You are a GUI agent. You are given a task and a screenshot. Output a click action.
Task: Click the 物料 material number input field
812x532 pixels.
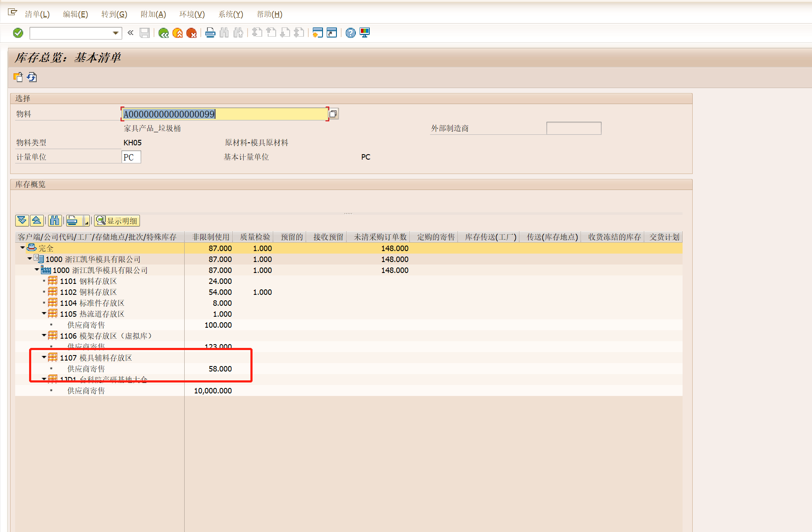coord(224,114)
